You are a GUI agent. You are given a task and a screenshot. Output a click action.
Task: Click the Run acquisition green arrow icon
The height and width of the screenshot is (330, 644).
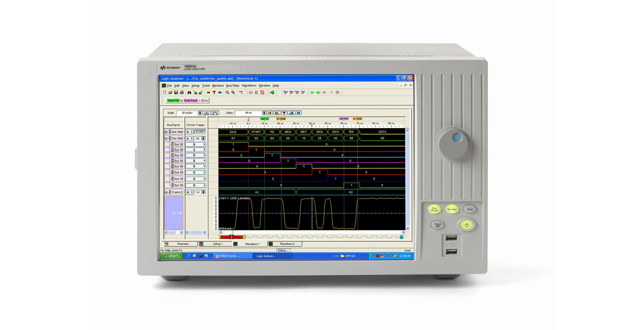[313, 93]
